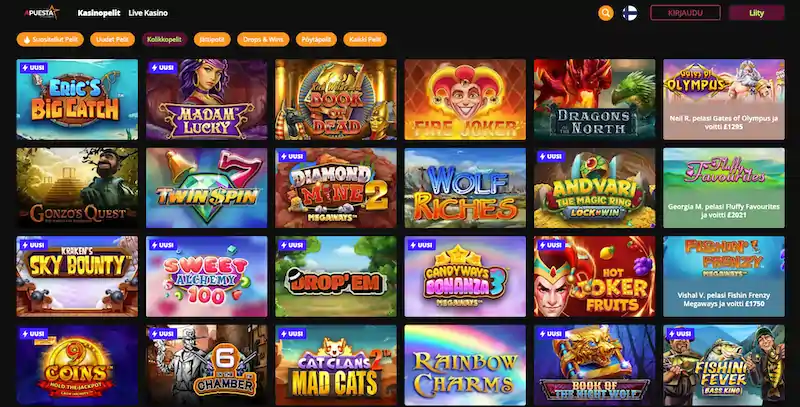800x407 pixels.
Task: Click the orange search magnifier icon
Action: click(x=606, y=13)
